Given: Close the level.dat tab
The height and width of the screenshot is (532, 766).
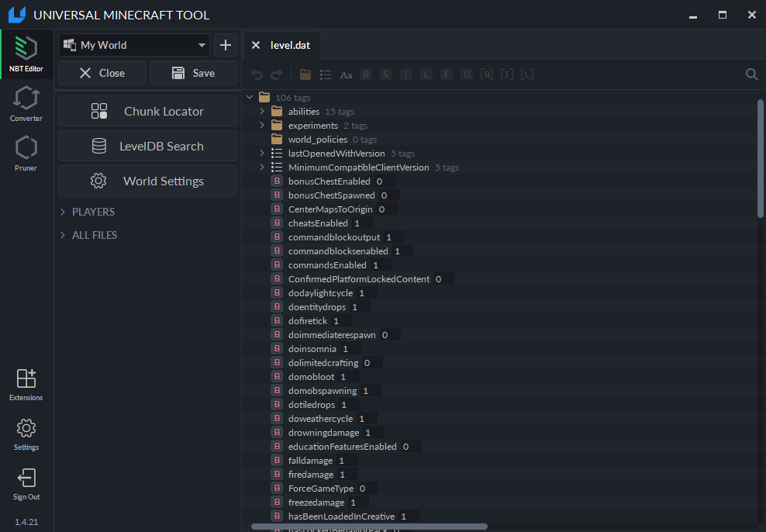Looking at the screenshot, I should pos(256,46).
